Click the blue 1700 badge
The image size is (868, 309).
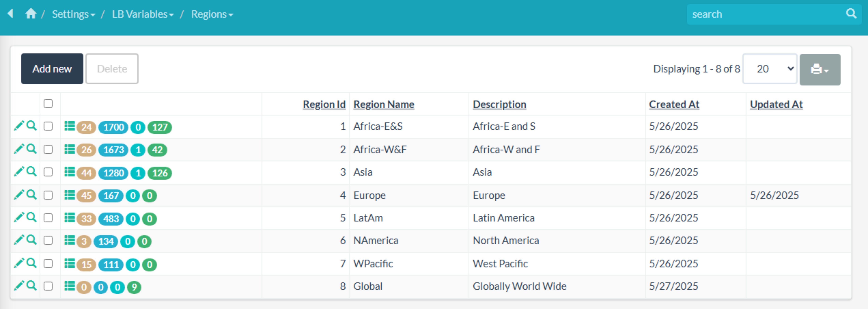(113, 127)
